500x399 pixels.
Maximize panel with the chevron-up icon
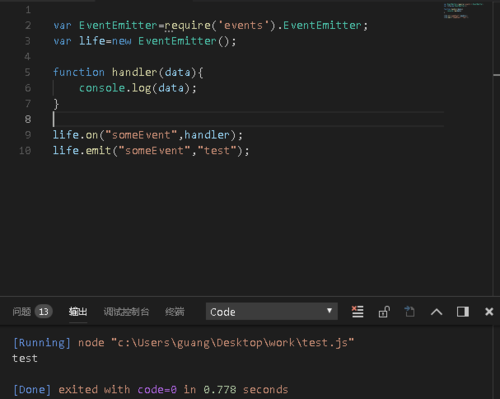tap(436, 312)
